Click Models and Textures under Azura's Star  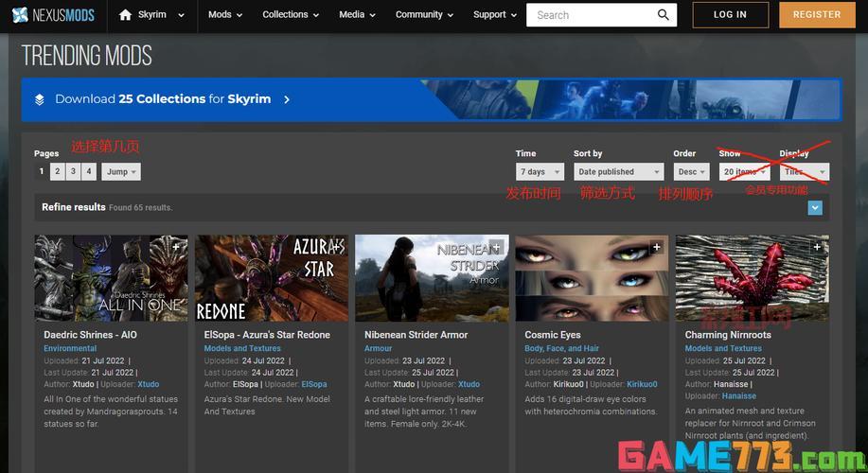click(x=242, y=348)
